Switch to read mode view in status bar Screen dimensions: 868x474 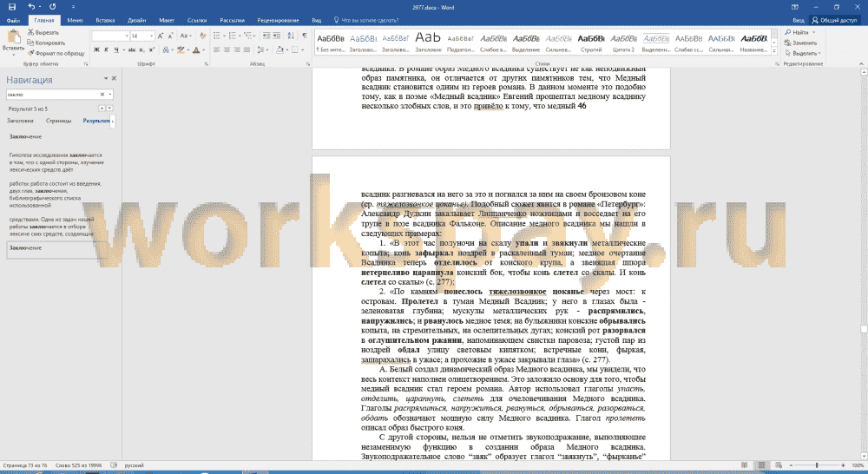click(x=744, y=465)
